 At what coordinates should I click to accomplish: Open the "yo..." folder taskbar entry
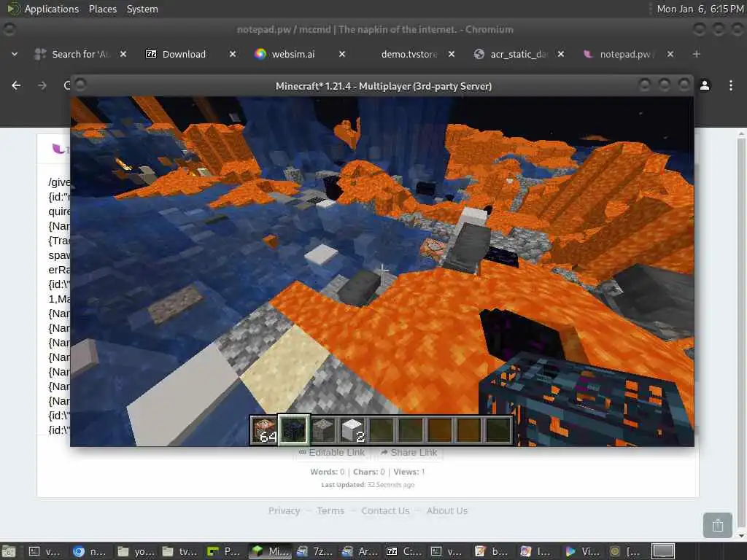tap(135, 551)
